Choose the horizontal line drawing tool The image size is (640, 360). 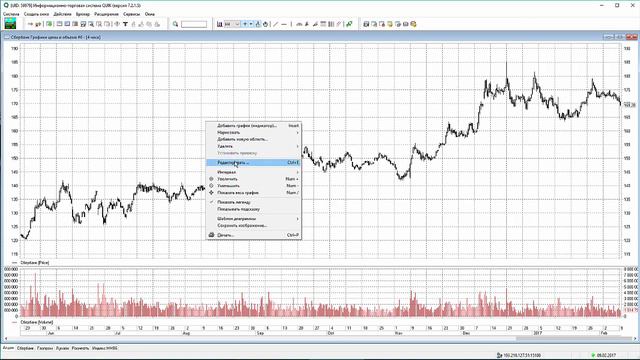tap(284, 24)
